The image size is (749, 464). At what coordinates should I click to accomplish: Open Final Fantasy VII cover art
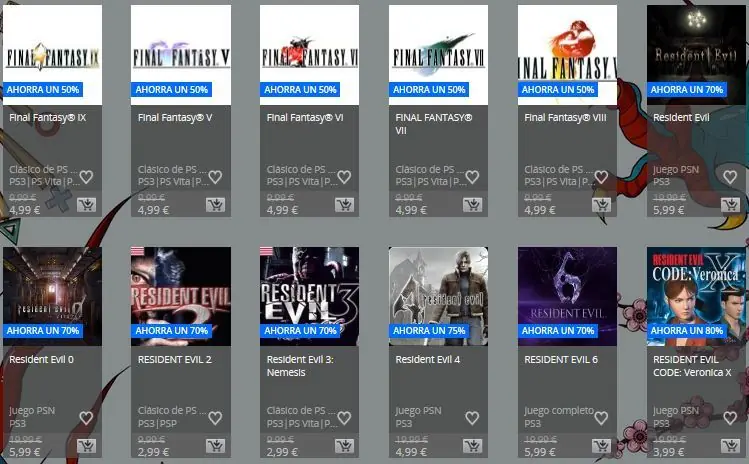439,55
